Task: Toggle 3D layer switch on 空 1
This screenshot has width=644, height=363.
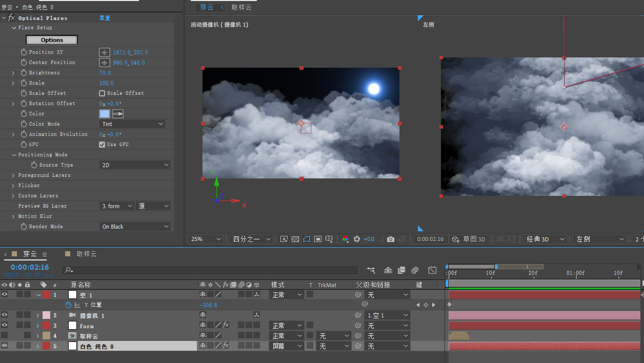Action: [x=256, y=295]
